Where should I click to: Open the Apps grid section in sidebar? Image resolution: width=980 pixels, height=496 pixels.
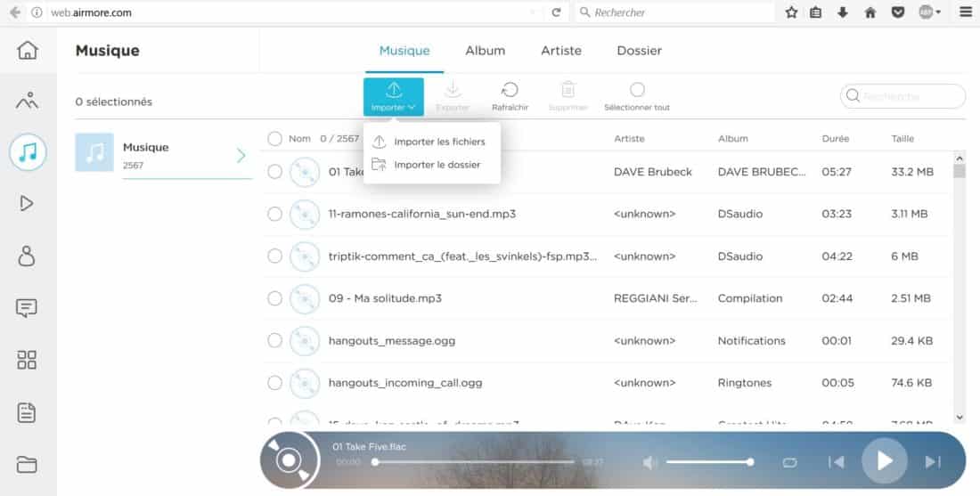27,360
